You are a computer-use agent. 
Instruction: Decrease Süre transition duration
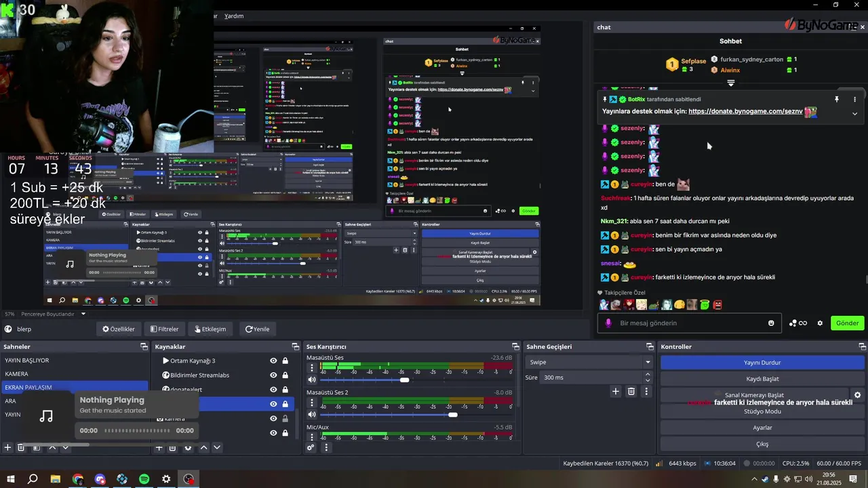pyautogui.click(x=648, y=380)
